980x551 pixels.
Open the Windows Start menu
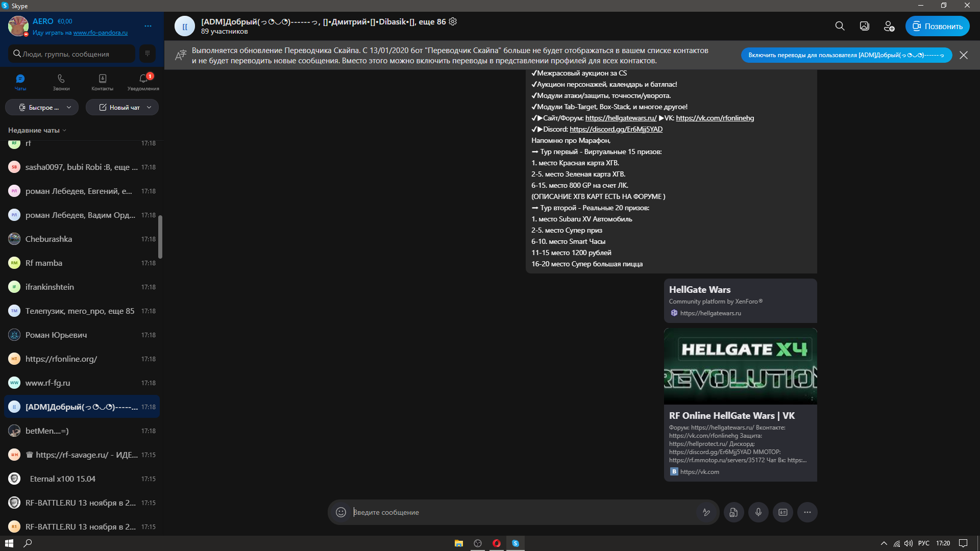(9, 543)
